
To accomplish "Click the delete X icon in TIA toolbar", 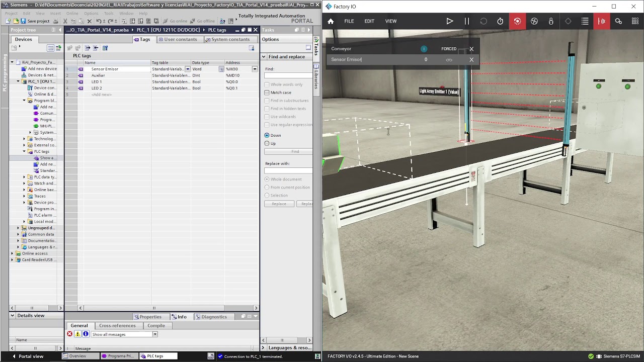I will pyautogui.click(x=89, y=21).
